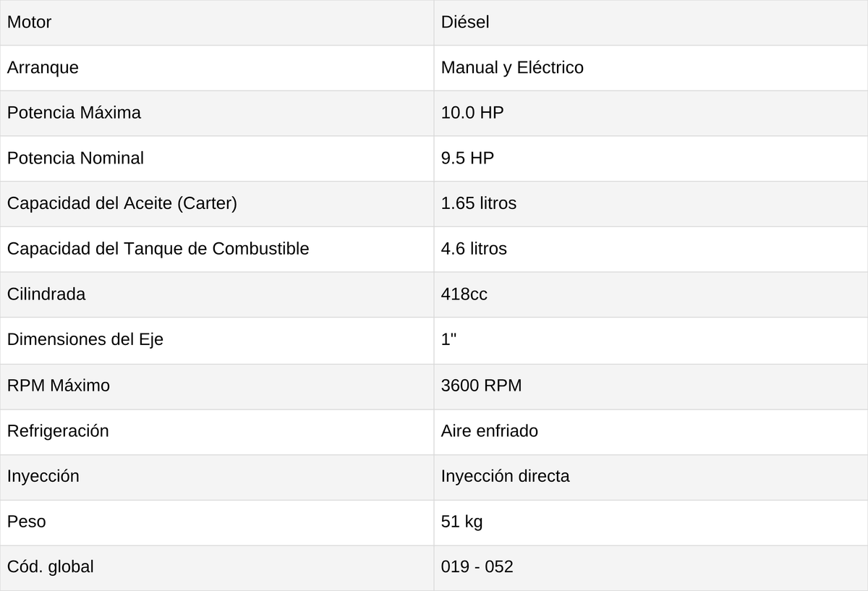
Task: Click Dimensiones del Eje label
Action: pyautogui.click(x=85, y=339)
